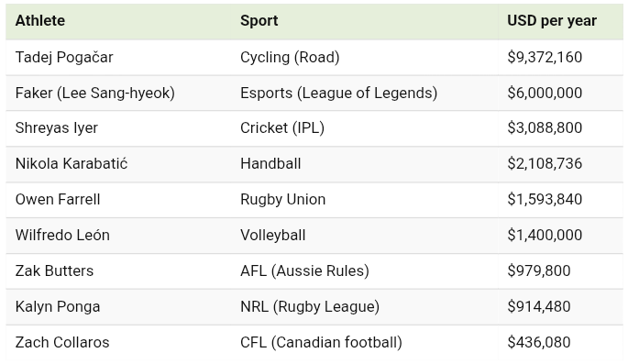Click the Shreyas Iyer athlete cell
This screenshot has width=628, height=364.
tap(57, 128)
